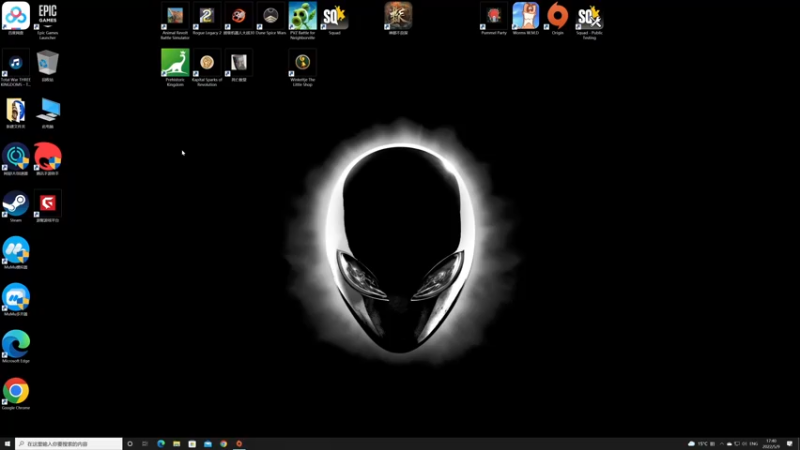
Task: Open taskbar clock and date
Action: 771,444
